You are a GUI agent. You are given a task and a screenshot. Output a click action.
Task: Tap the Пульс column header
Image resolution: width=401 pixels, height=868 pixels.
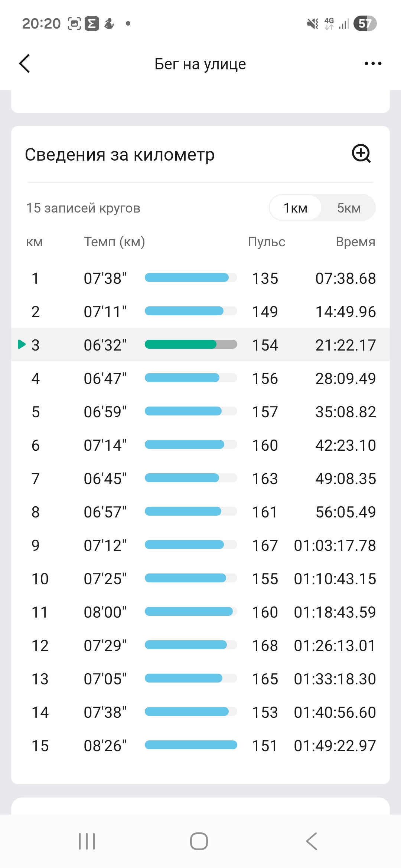pyautogui.click(x=267, y=242)
